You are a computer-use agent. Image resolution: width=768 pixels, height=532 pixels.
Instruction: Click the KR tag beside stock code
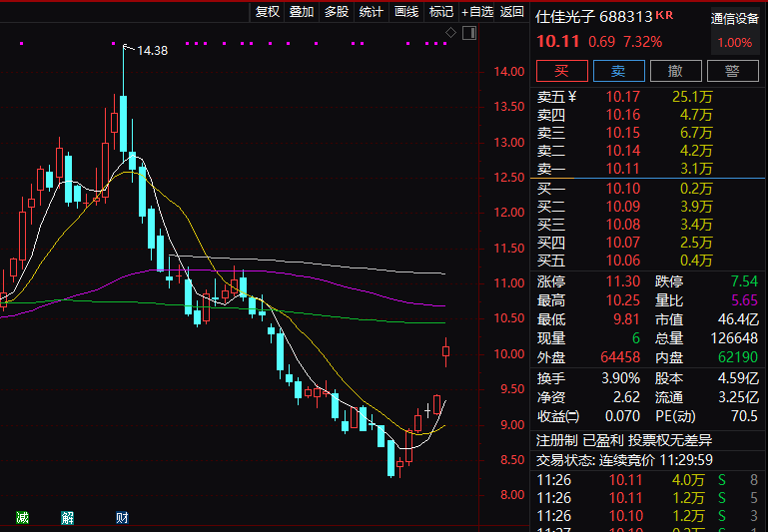(665, 15)
